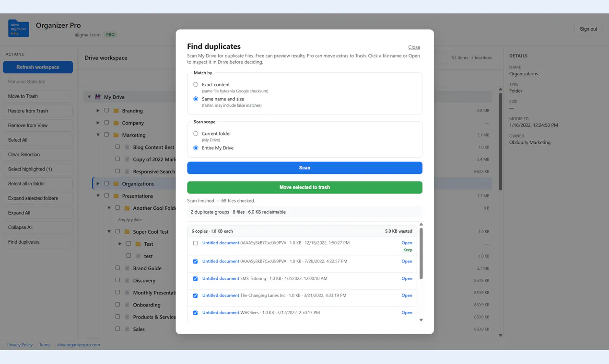The height and width of the screenshot is (364, 609).
Task: Click EMS Tutoring Untitled document name
Action: [x=221, y=278]
